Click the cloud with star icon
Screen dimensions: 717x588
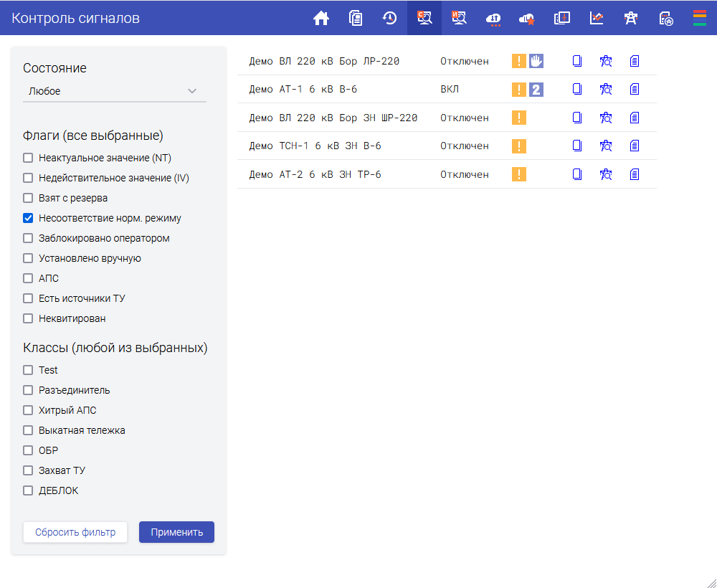(x=528, y=19)
